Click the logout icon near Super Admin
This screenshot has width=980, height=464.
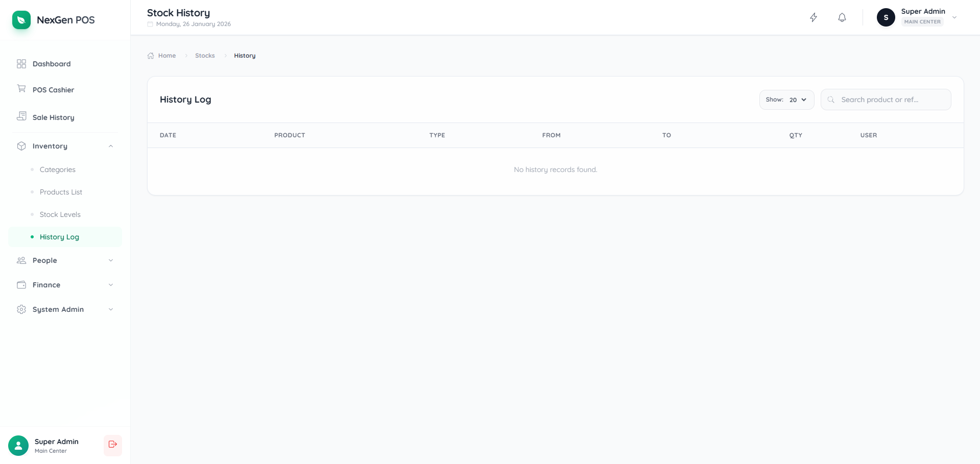[112, 445]
